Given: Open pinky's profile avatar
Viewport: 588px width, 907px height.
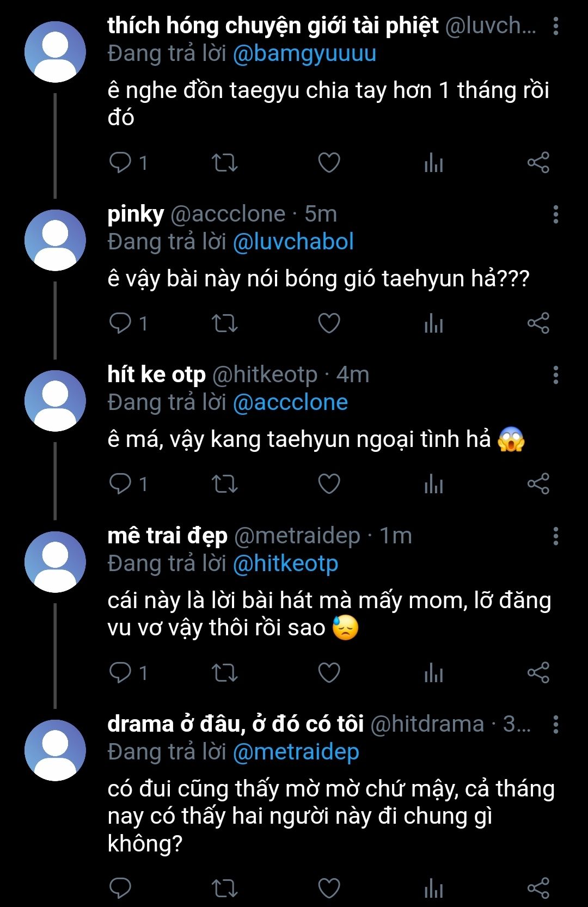Looking at the screenshot, I should click(x=55, y=240).
